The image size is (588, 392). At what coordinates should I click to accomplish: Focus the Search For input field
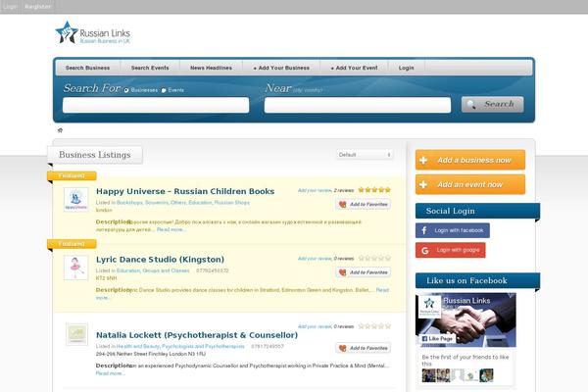tap(156, 105)
